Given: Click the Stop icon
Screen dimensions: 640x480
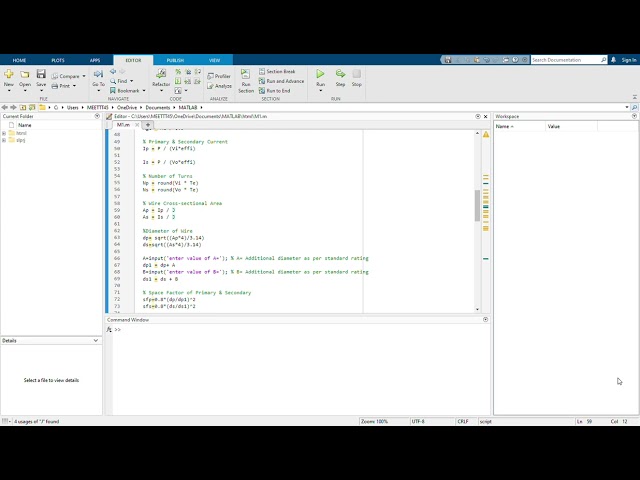Looking at the screenshot, I should tap(357, 74).
